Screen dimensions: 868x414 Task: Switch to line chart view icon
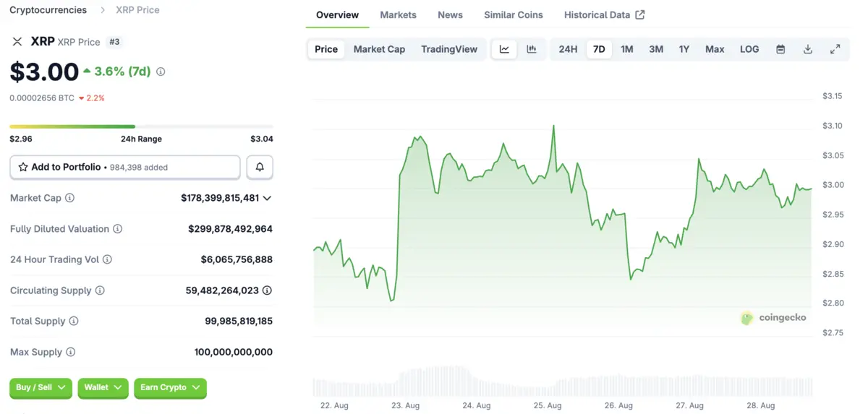pos(504,49)
